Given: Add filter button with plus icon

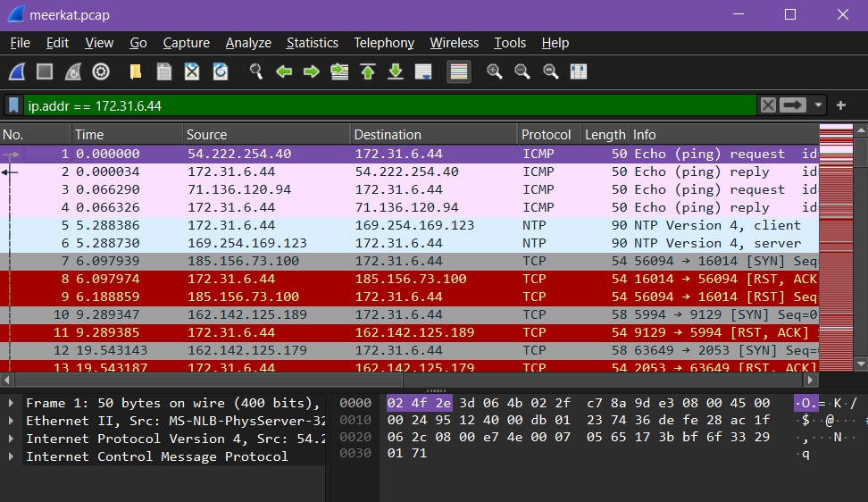Looking at the screenshot, I should (x=841, y=105).
